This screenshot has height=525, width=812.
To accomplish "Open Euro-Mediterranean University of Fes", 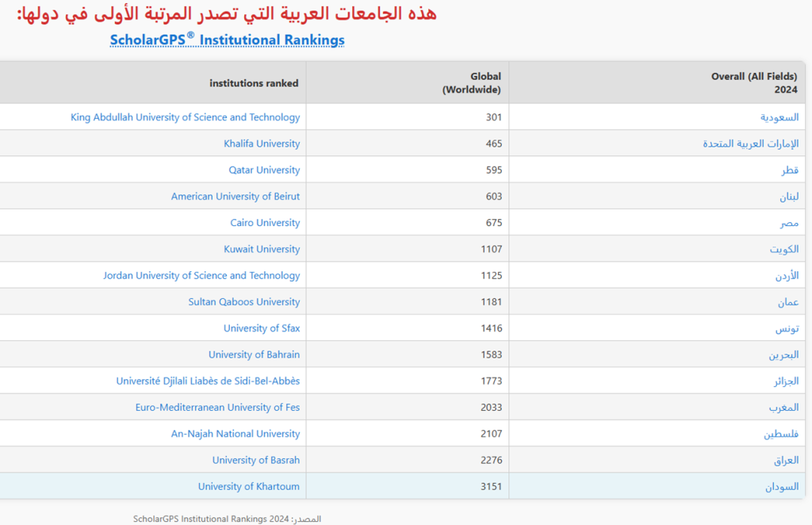I will [x=217, y=408].
